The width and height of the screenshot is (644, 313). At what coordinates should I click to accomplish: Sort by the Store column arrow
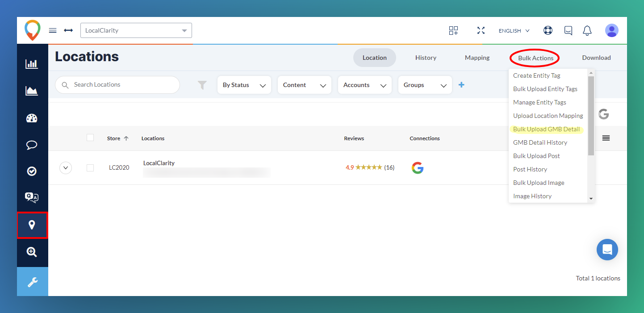126,138
